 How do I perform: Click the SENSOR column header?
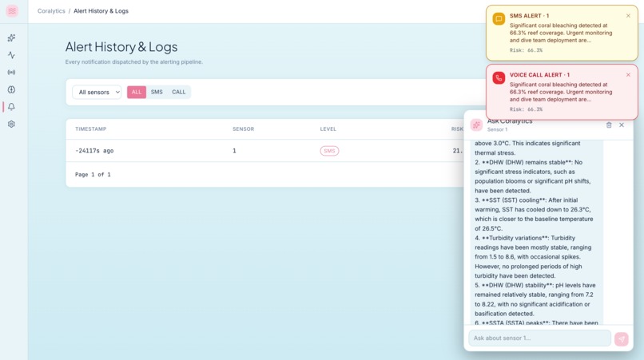(x=243, y=129)
